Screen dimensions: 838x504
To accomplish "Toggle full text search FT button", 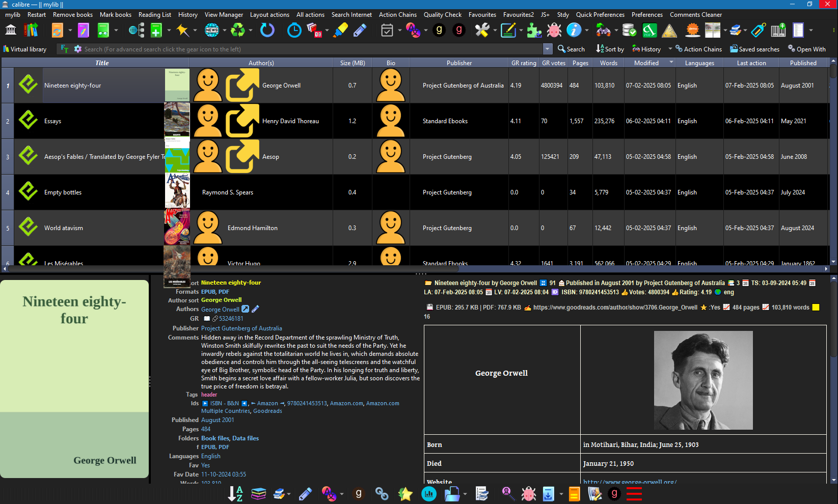I will (65, 49).
